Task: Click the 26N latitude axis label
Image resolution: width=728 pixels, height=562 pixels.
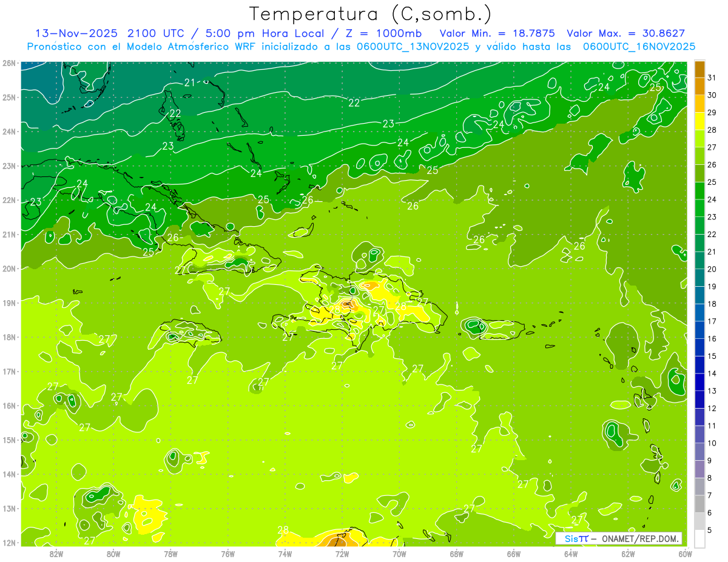Action: tap(9, 63)
